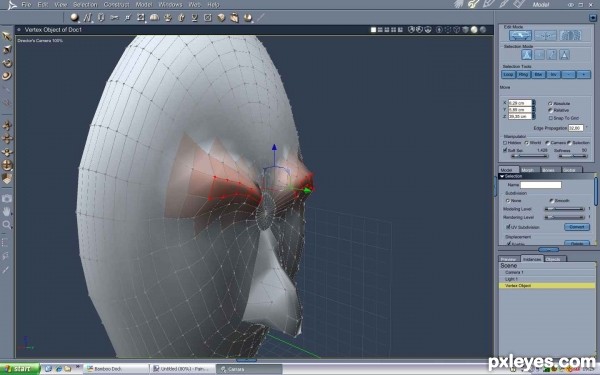This screenshot has height=375, width=600.
Task: Select the scissors cut tool
Action: click(114, 18)
